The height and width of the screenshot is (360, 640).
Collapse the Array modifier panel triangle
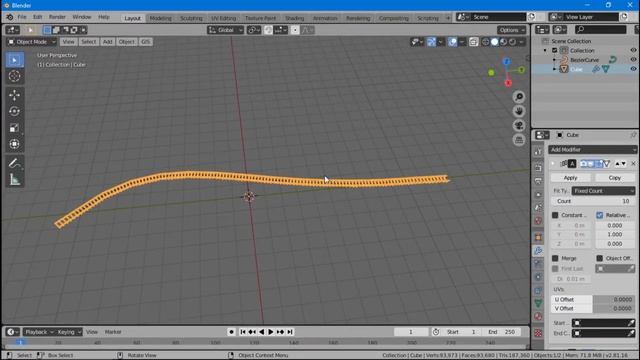[x=553, y=164]
